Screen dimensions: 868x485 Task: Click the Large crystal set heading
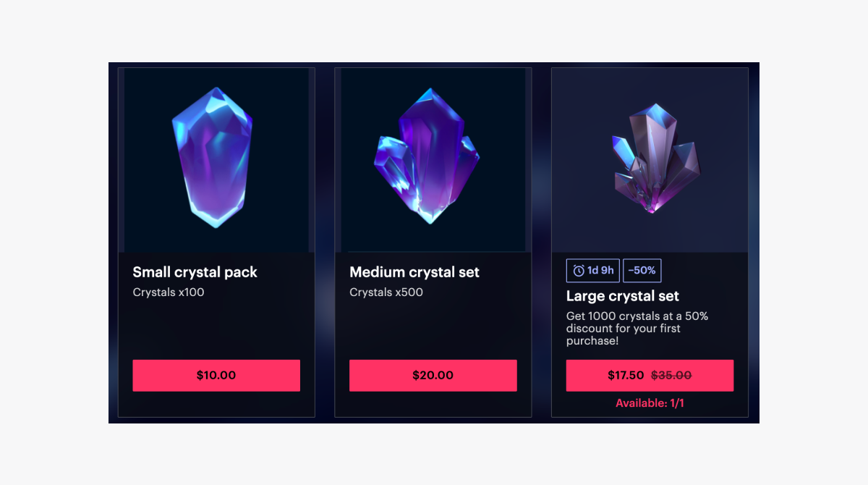[x=622, y=296]
